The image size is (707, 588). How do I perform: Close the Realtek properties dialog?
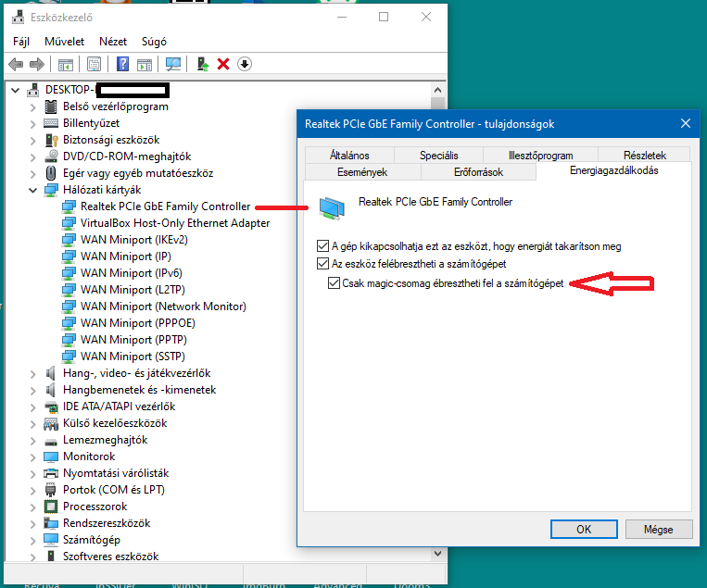(686, 123)
